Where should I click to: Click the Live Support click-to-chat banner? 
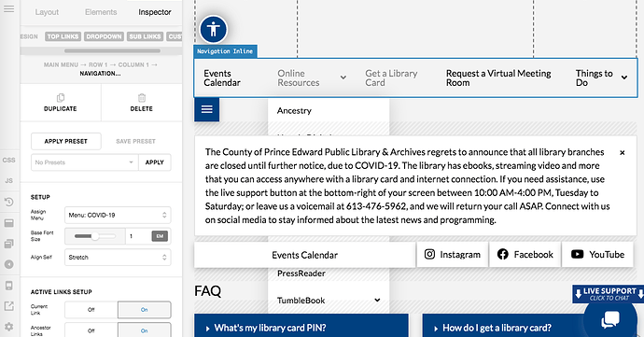(609, 294)
